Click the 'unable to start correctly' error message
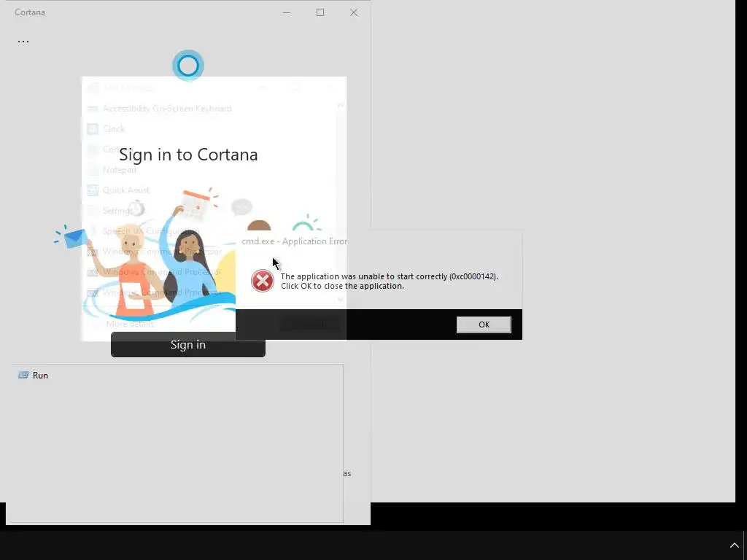This screenshot has width=747, height=560. (x=390, y=281)
